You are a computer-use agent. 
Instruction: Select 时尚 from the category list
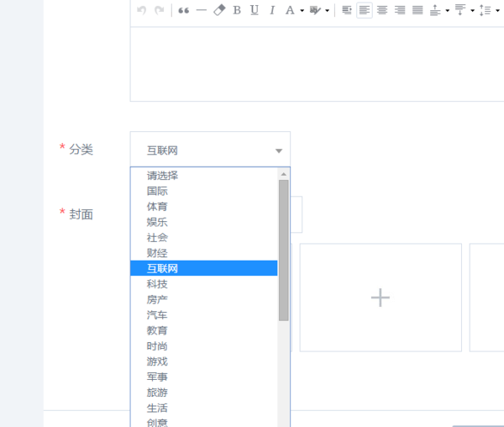(204, 346)
